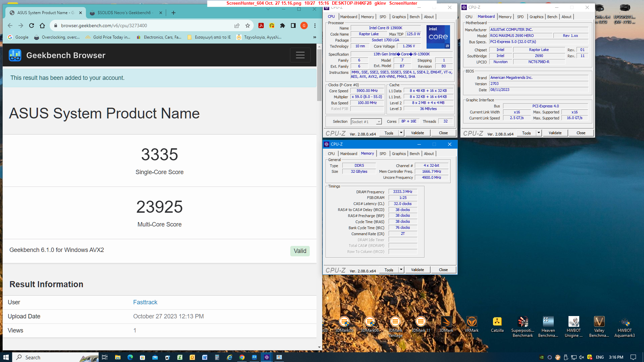
Task: Click Validate in the CPU-Z Memory window
Action: tap(417, 270)
